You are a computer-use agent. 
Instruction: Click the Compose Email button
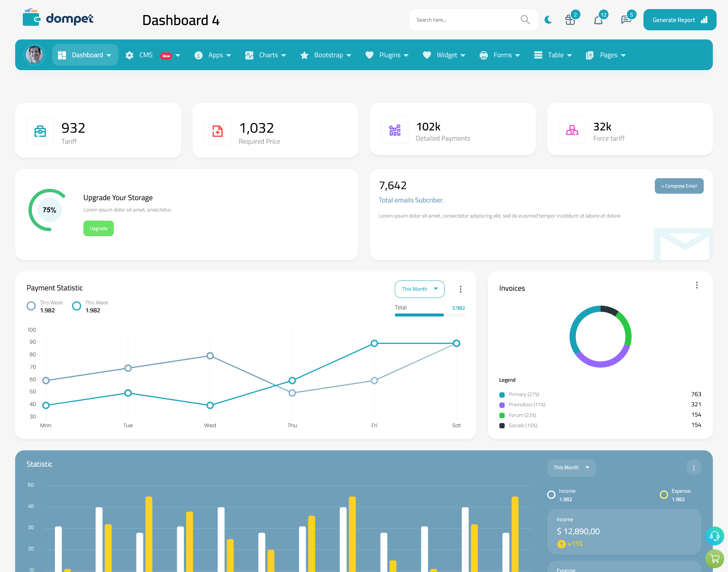click(678, 185)
